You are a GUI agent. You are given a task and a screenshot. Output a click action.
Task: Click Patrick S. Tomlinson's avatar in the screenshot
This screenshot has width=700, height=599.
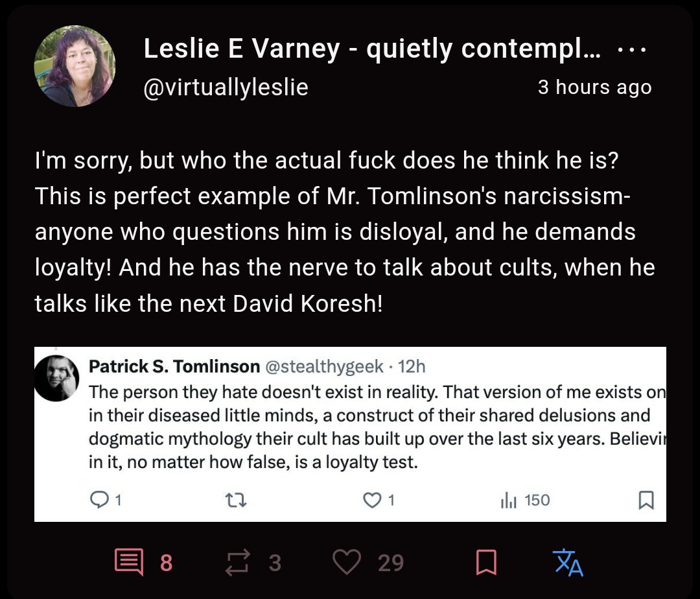[56, 378]
